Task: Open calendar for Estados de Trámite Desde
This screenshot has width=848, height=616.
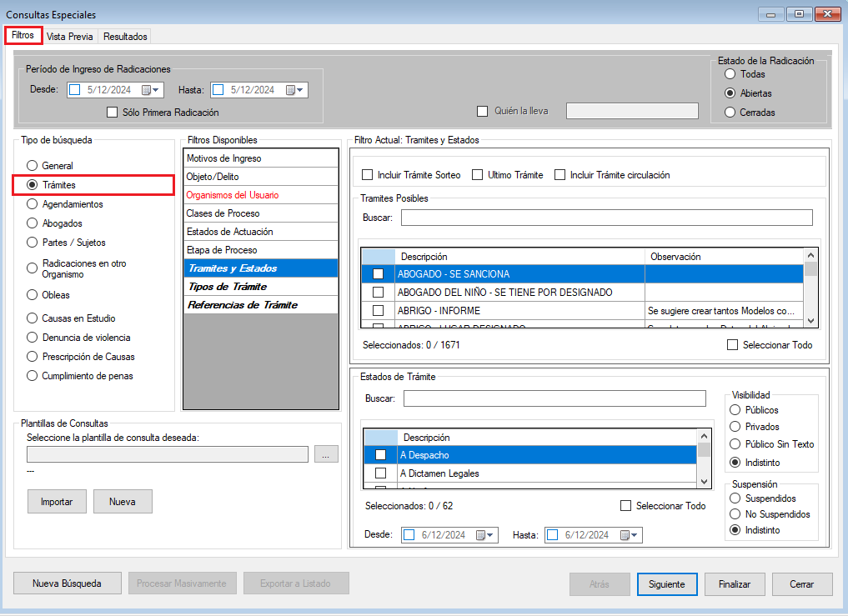Action: [x=484, y=535]
